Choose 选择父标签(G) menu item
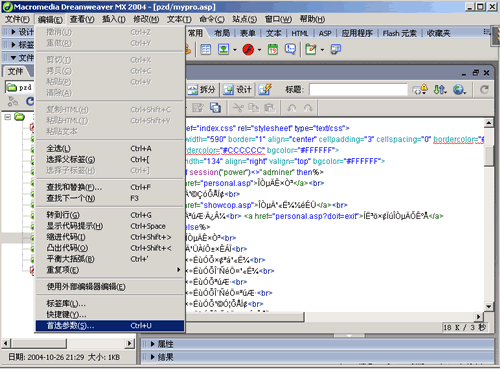This screenshot has width=500, height=369. [x=110, y=160]
